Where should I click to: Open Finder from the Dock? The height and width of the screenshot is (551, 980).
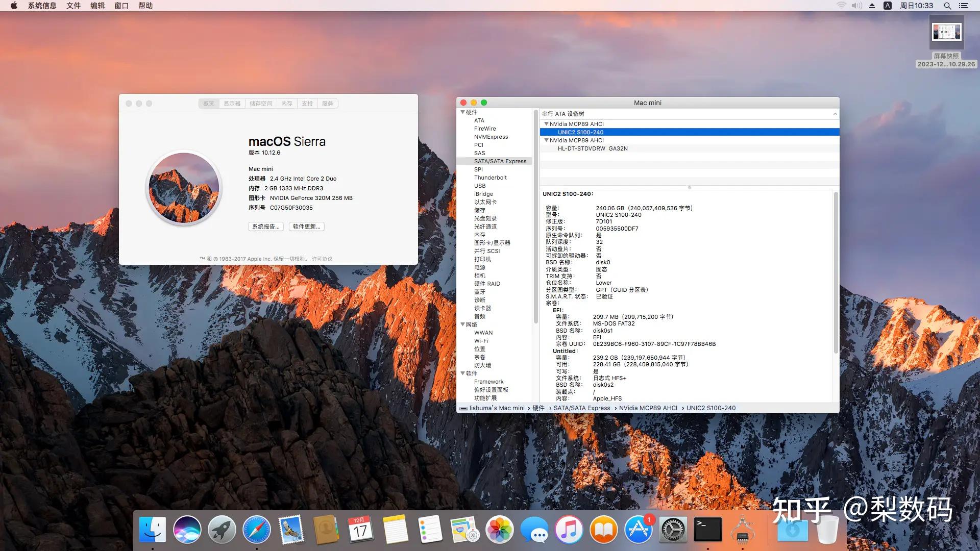coord(152,530)
